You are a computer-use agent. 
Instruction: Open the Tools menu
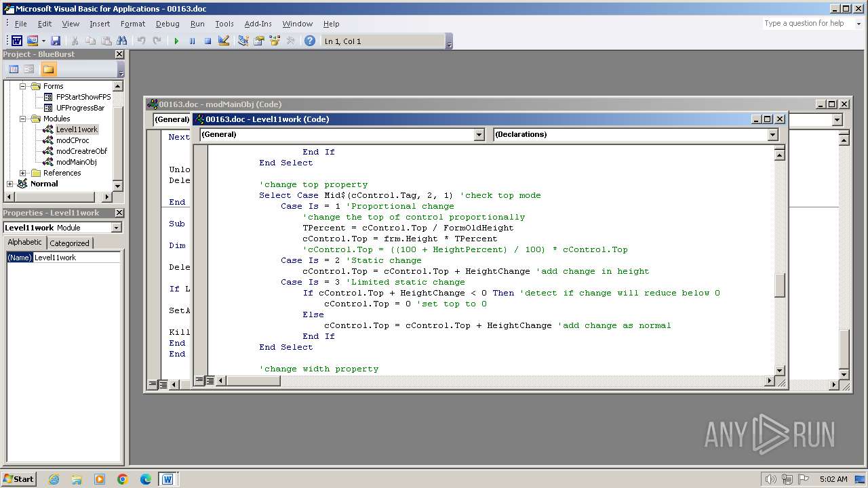click(x=224, y=24)
